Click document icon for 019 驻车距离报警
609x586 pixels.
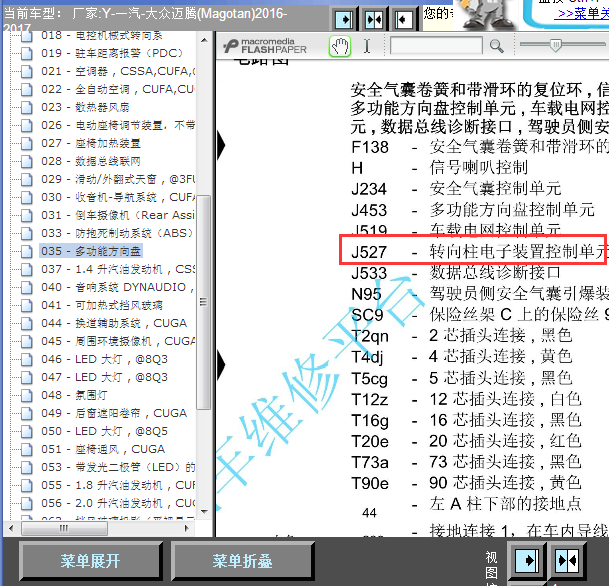(27, 53)
